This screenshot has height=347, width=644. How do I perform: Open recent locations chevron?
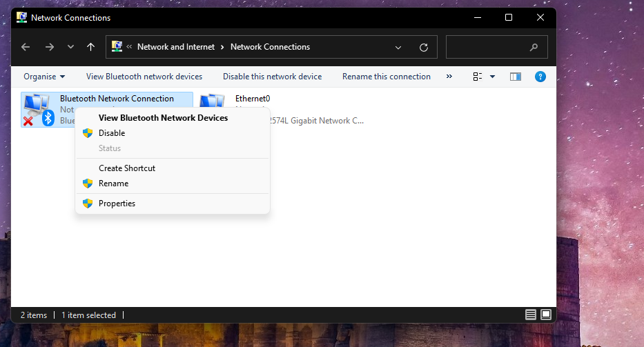coord(70,47)
